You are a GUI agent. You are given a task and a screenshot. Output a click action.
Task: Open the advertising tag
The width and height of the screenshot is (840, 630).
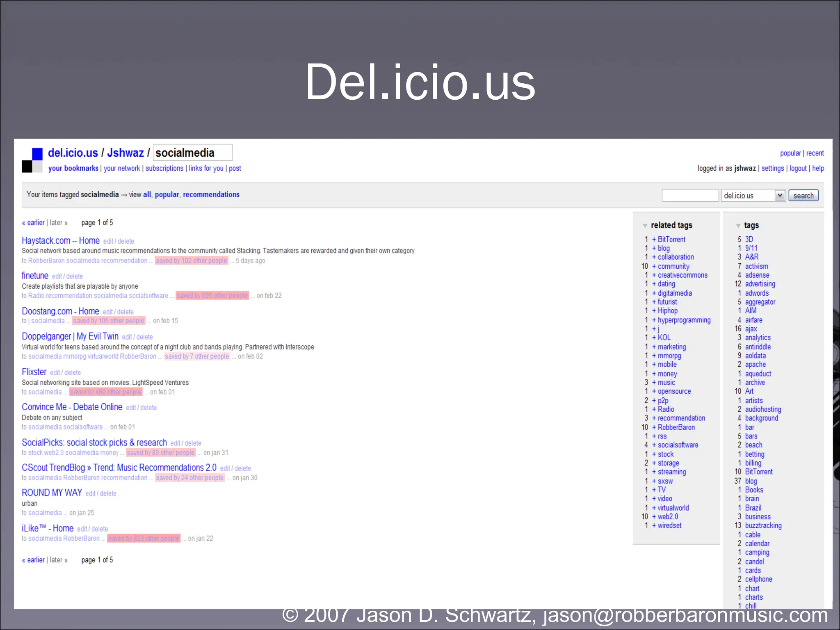[x=760, y=284]
